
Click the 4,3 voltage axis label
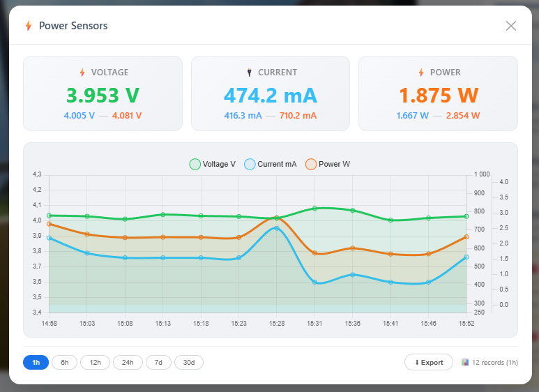tap(37, 174)
